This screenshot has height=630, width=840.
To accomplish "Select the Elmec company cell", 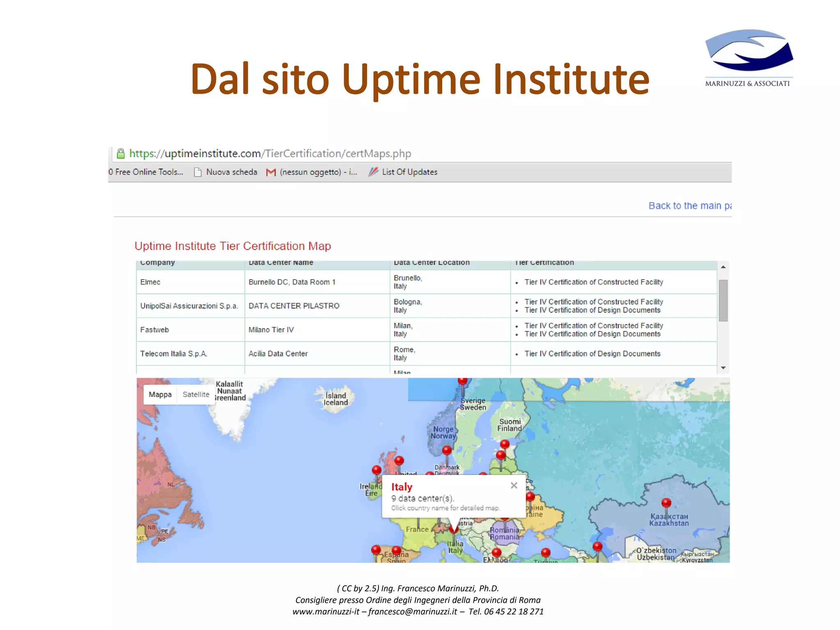I will (x=191, y=282).
